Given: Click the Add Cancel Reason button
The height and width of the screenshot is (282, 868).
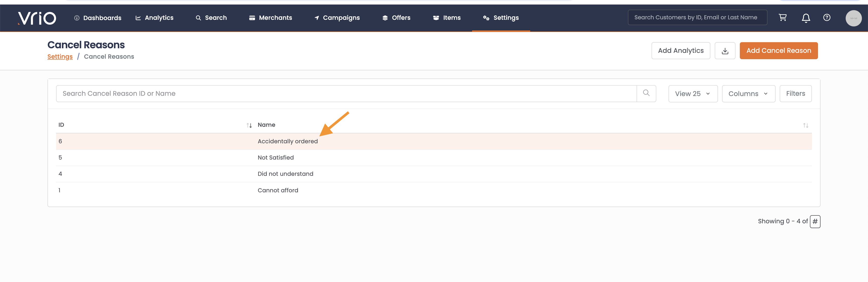Looking at the screenshot, I should 778,51.
